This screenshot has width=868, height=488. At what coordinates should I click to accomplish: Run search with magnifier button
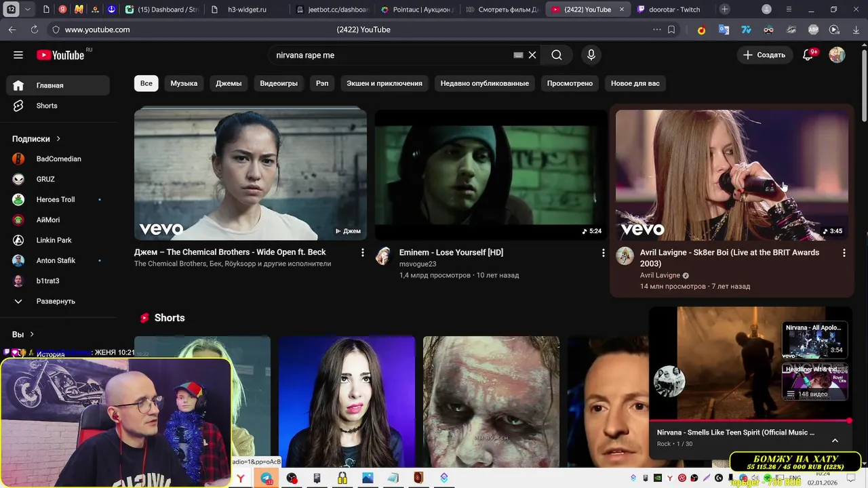[x=557, y=55]
